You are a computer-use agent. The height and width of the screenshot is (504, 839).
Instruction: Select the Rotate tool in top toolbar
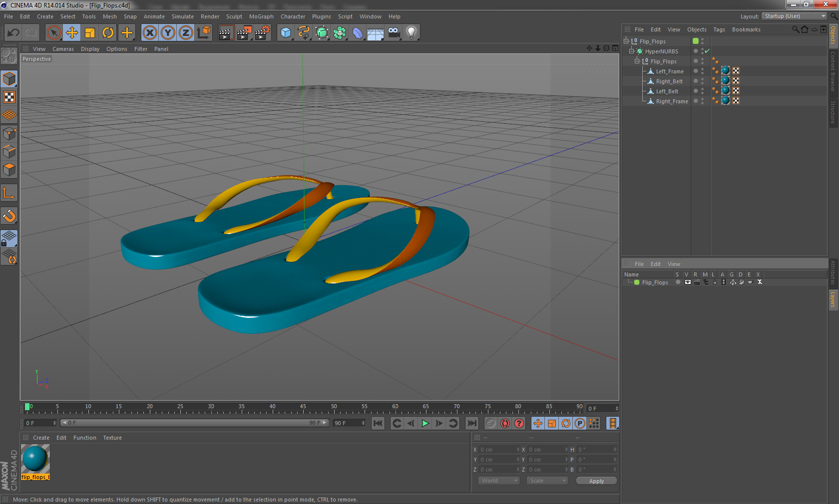point(108,33)
